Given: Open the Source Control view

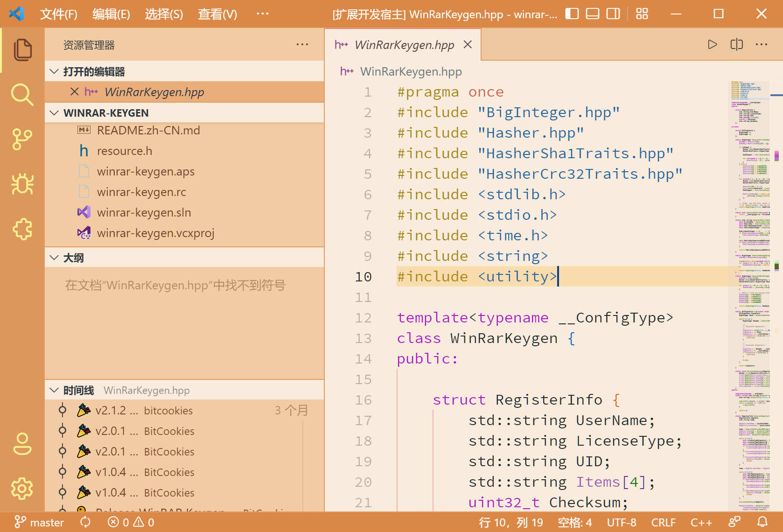Looking at the screenshot, I should (x=22, y=140).
